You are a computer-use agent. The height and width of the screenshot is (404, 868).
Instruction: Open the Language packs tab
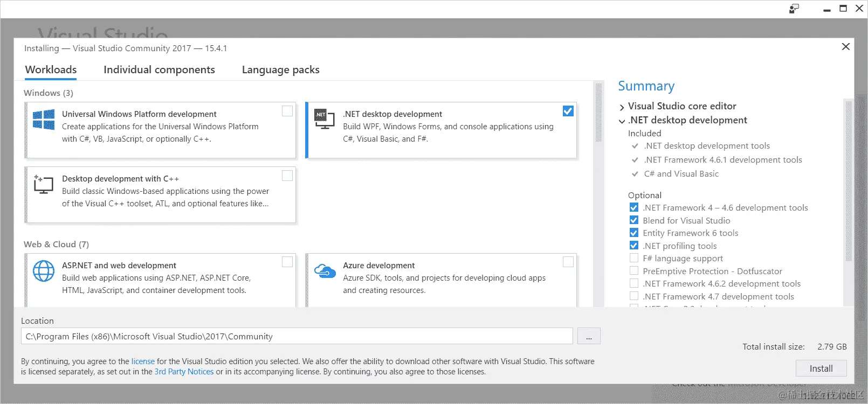tap(280, 69)
